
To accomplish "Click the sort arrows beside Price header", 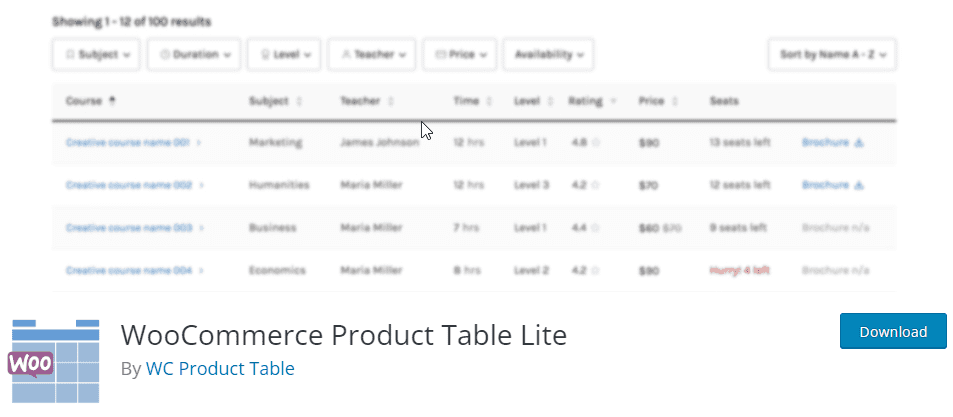I will pyautogui.click(x=675, y=101).
